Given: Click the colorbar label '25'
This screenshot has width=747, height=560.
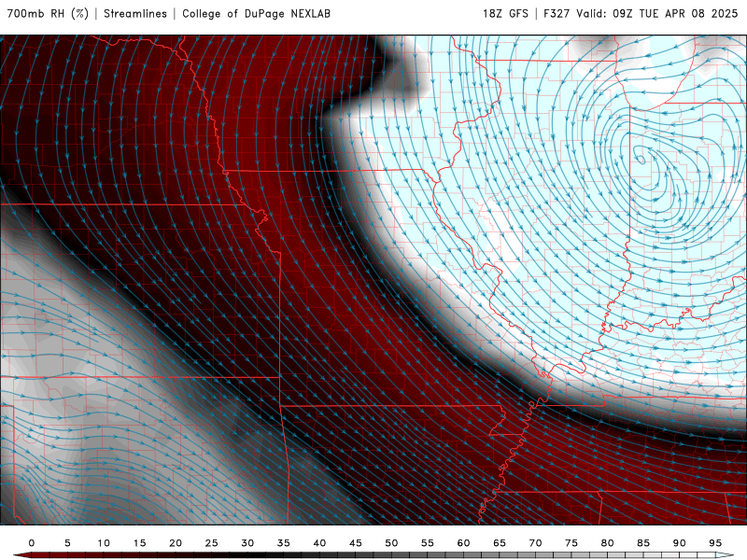Looking at the screenshot, I should click(x=212, y=543).
